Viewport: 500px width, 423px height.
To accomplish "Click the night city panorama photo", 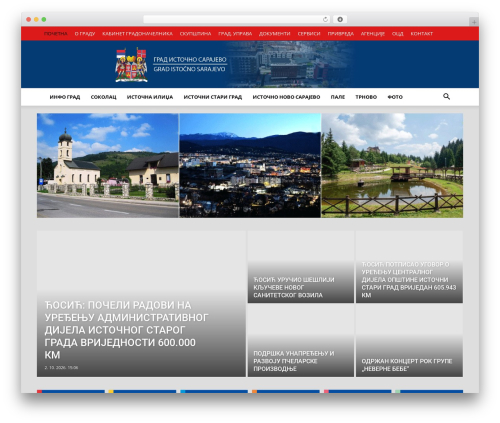I will click(x=250, y=165).
